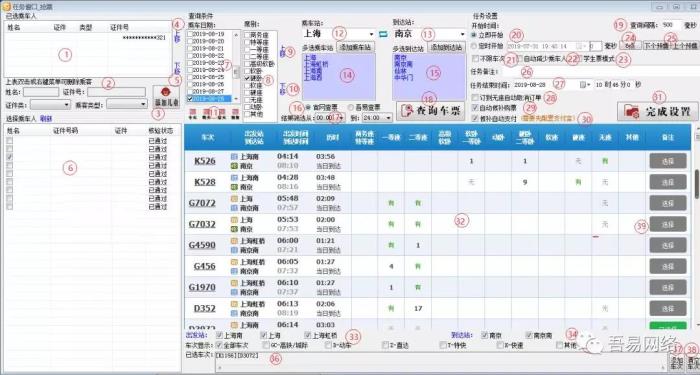Open the result filter end time 24:00 dropdown

click(377, 118)
